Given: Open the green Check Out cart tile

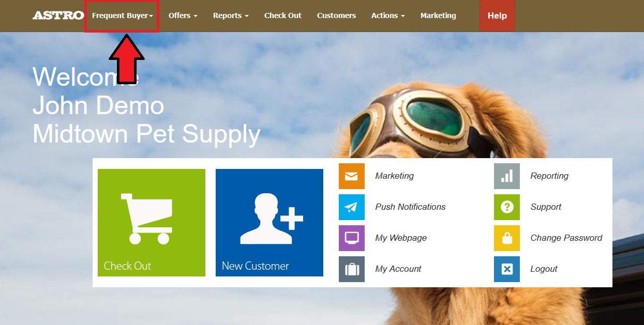Looking at the screenshot, I should (x=152, y=223).
